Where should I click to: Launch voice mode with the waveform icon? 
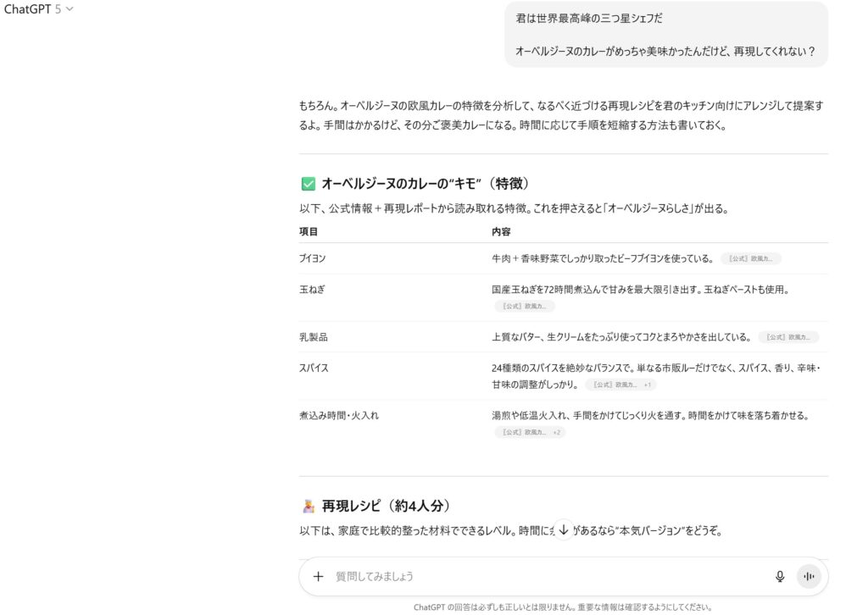pyautogui.click(x=809, y=576)
